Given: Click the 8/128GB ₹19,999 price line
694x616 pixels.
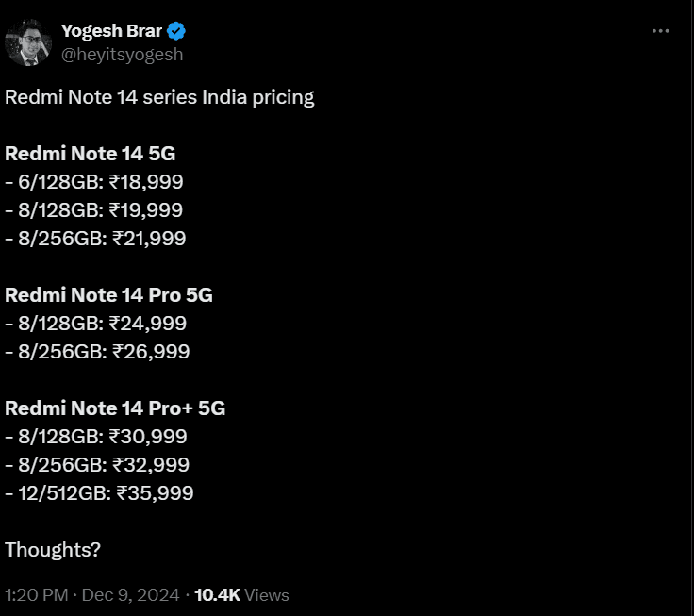Looking at the screenshot, I should click(94, 210).
